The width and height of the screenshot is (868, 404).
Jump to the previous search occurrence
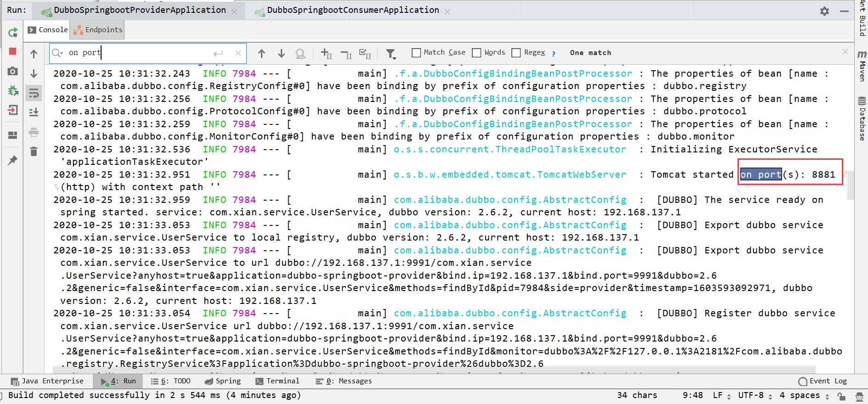[262, 54]
